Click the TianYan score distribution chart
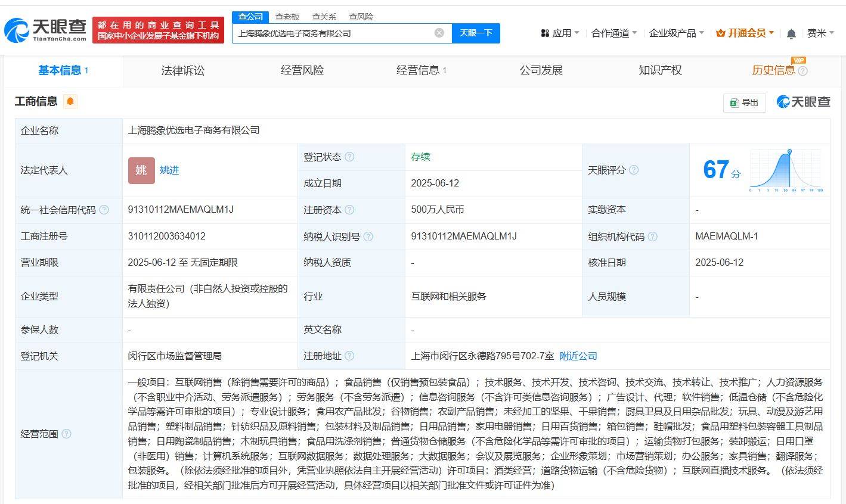 pos(786,170)
